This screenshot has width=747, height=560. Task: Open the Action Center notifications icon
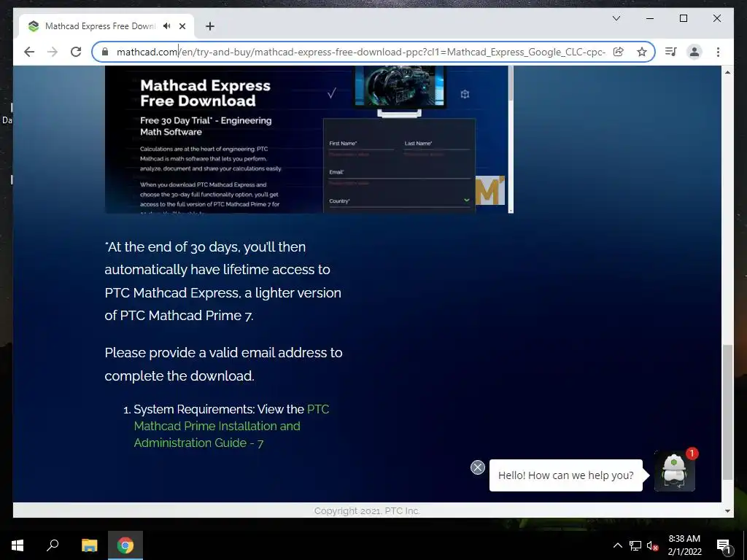point(724,545)
